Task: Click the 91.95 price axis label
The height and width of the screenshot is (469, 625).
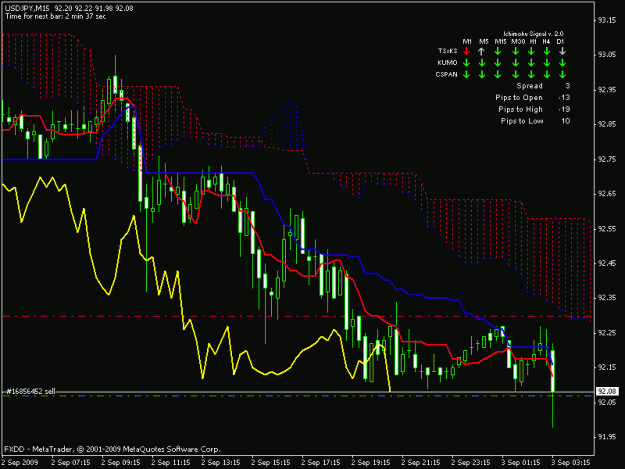Action: (607, 437)
